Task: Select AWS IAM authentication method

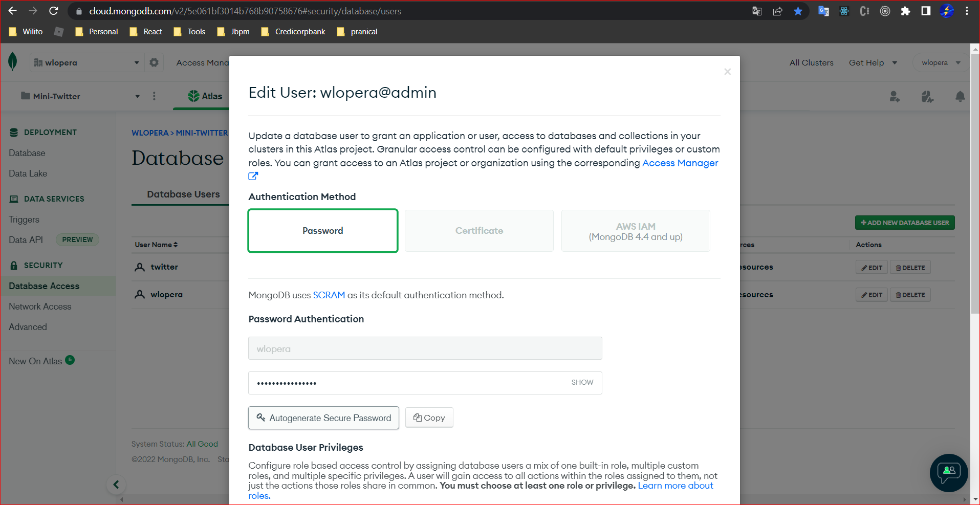Action: point(635,230)
